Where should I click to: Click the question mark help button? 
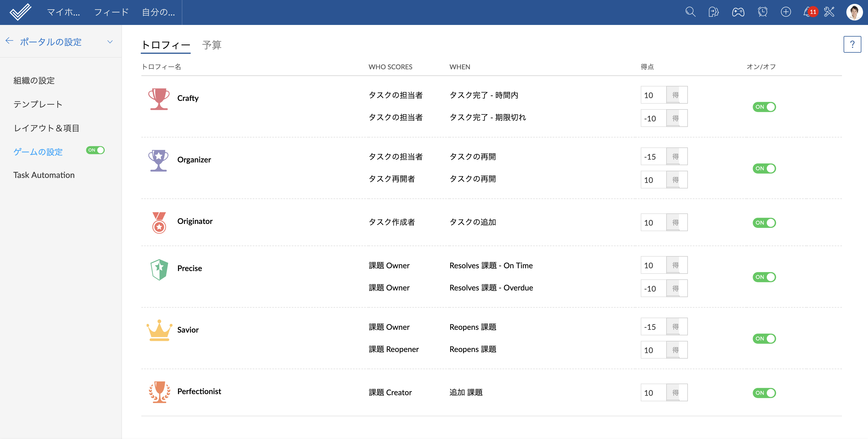[852, 44]
